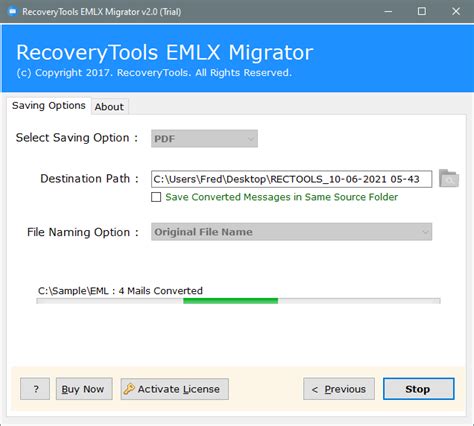The image size is (474, 426).
Task: Maximize the EMLX Migrator window
Action: pyautogui.click(x=422, y=12)
